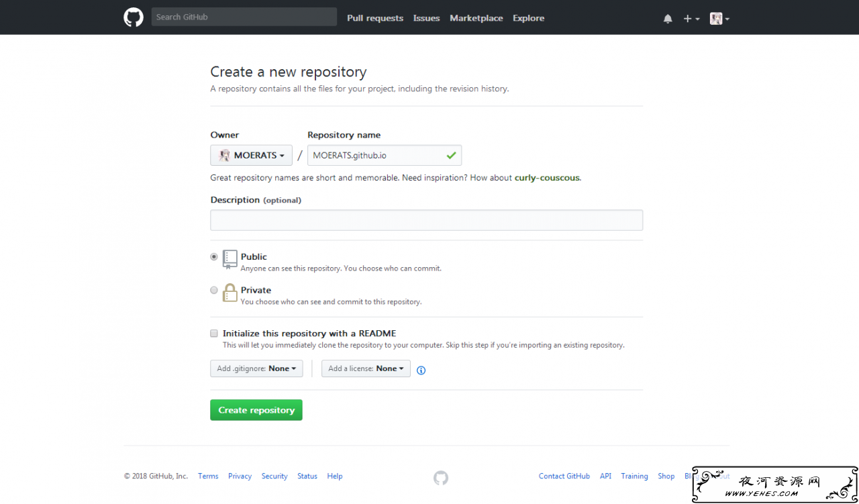Open the Status footer link
The width and height of the screenshot is (859, 504).
pyautogui.click(x=307, y=476)
